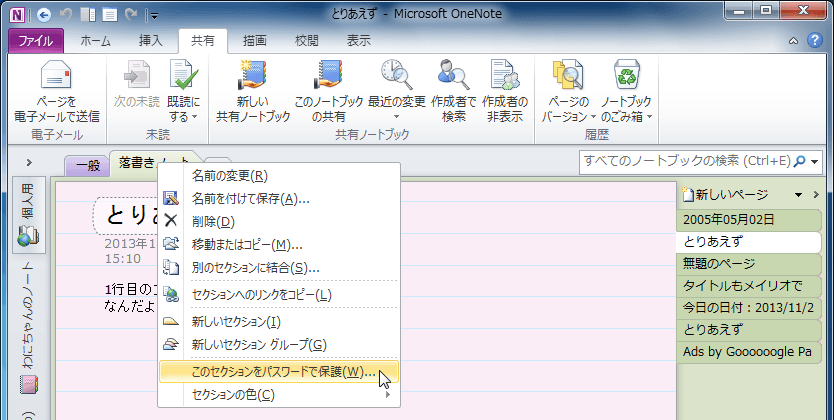Viewport: 834px width, 420px height.
Task: Select the 個人用 notebook in sidebar
Action: click(29, 215)
